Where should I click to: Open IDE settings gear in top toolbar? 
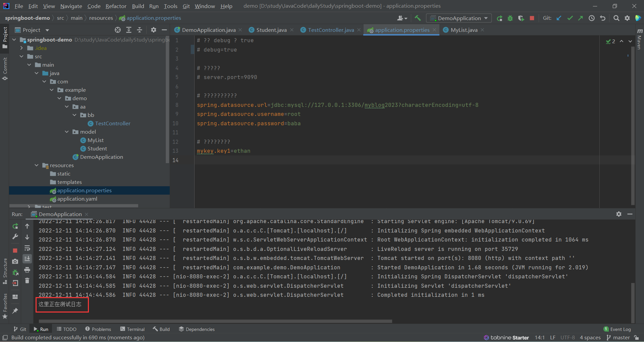[x=627, y=18]
